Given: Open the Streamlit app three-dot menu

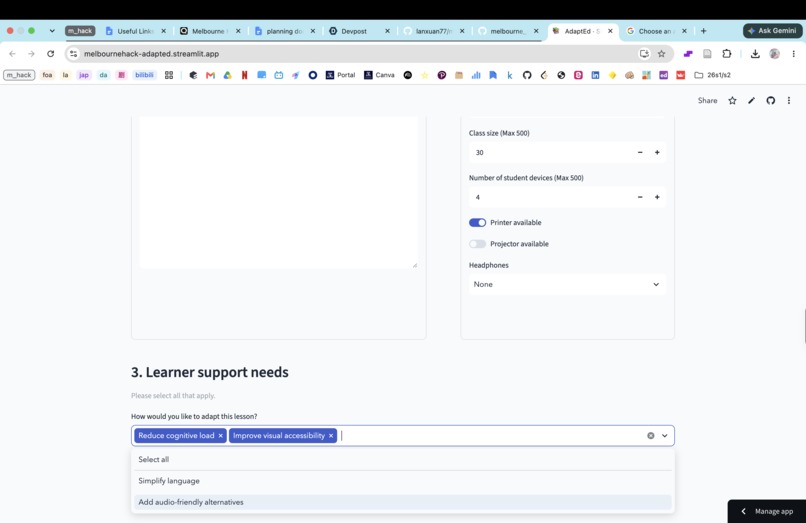Looking at the screenshot, I should point(789,100).
